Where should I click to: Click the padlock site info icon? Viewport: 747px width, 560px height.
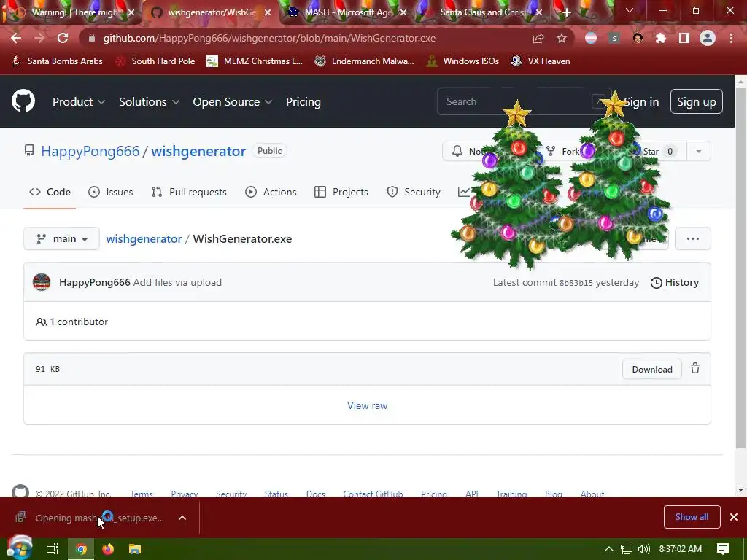(92, 38)
